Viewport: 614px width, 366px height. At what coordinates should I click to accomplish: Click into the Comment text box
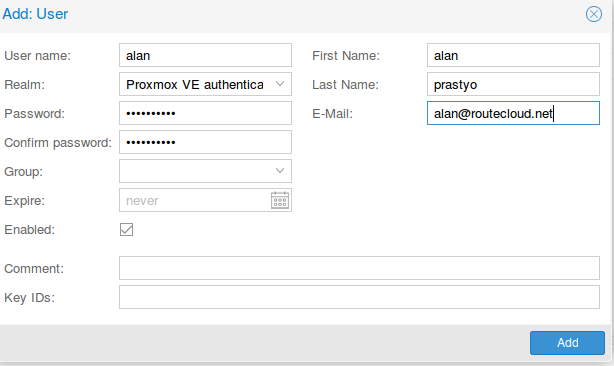(x=359, y=268)
